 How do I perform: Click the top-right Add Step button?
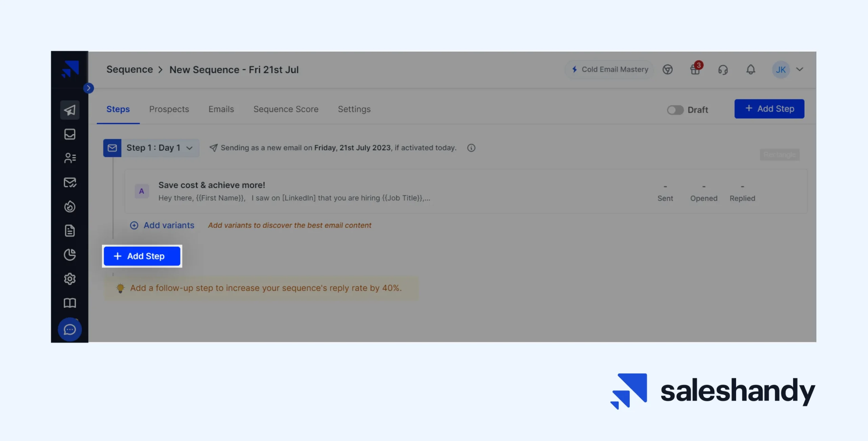coord(769,109)
